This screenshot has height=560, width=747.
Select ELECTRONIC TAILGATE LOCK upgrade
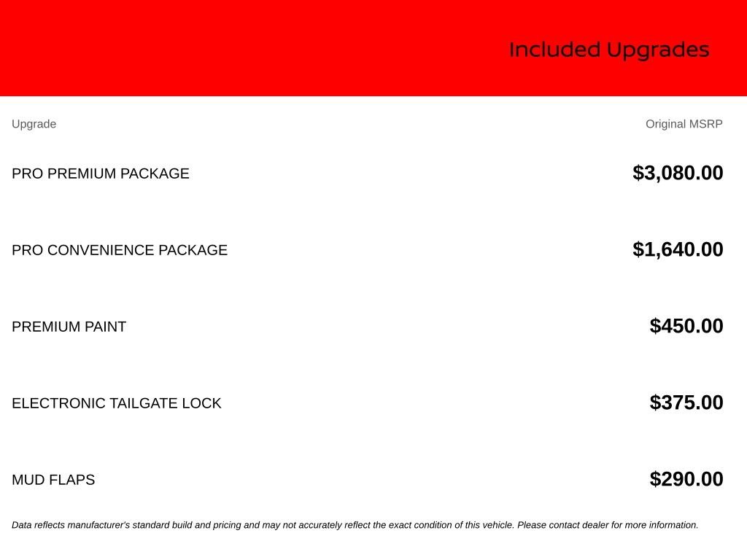tap(117, 403)
